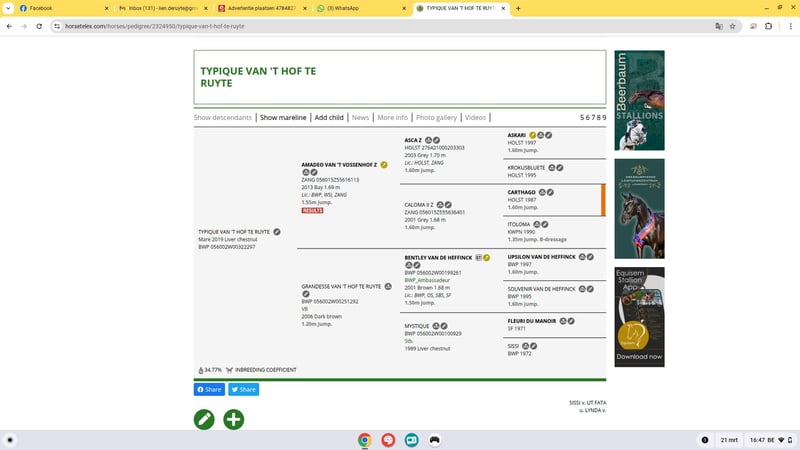This screenshot has width=800, height=450.
Task: Click the green plus add button
Action: (233, 419)
